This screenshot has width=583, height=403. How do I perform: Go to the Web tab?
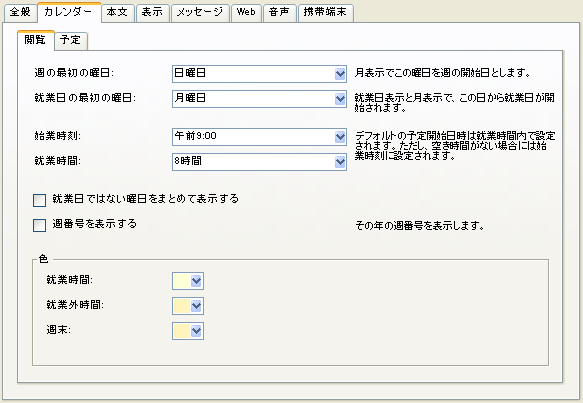[246, 13]
